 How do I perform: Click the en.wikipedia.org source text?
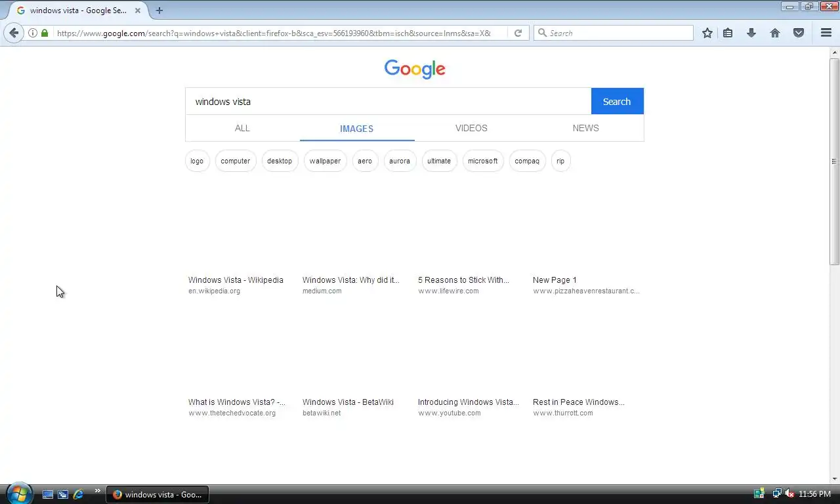[x=214, y=291]
